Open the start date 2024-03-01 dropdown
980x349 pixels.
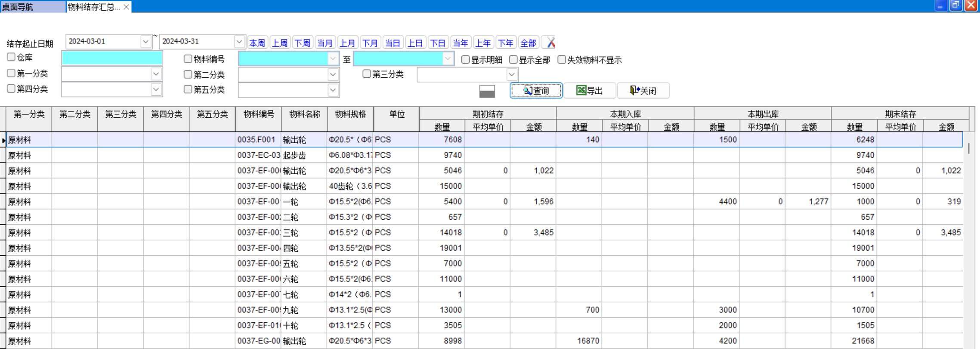[x=145, y=42]
